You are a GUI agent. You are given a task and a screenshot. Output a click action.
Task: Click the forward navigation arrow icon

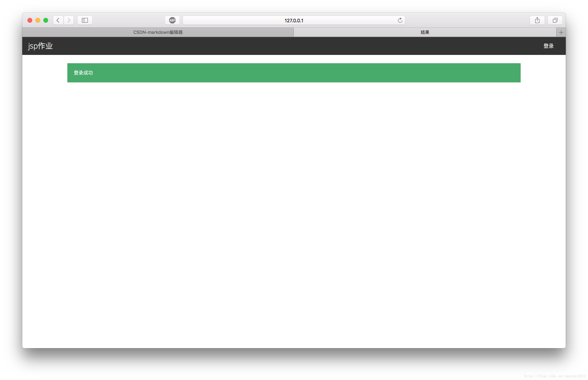[x=69, y=20]
